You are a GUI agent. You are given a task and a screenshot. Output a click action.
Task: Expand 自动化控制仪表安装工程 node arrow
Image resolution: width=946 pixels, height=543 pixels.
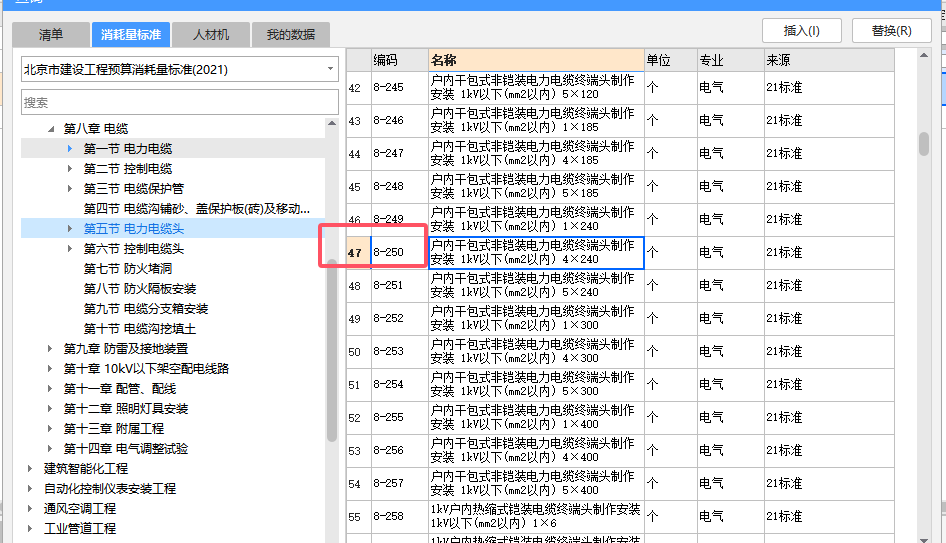(x=30, y=488)
